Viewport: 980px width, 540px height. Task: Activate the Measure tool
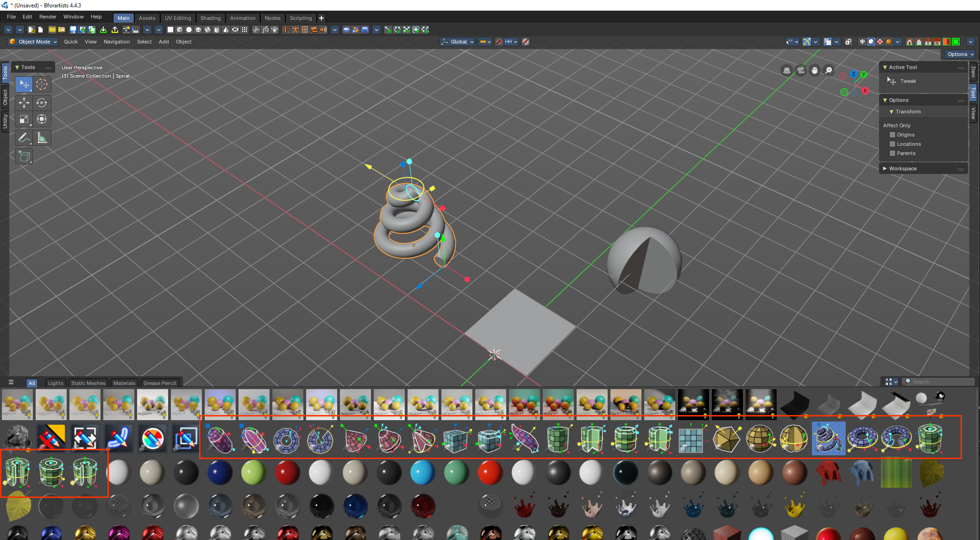point(42,138)
